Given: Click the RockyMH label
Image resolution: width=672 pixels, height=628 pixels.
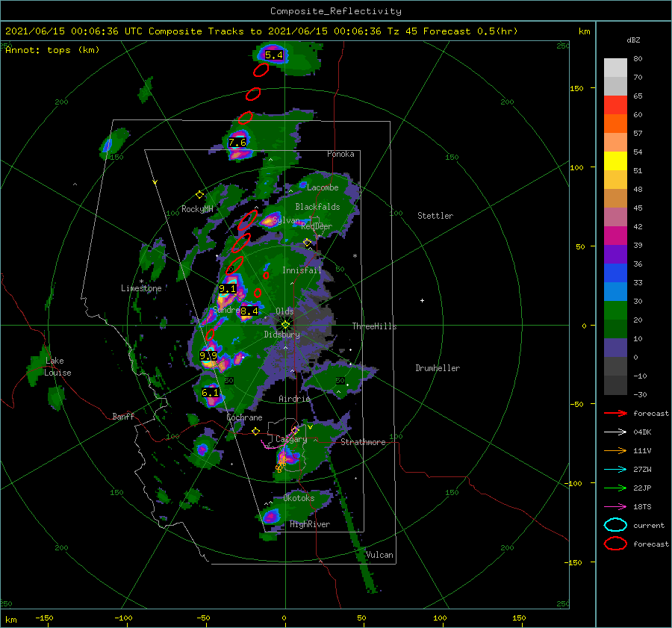Looking at the screenshot, I should point(197,209).
